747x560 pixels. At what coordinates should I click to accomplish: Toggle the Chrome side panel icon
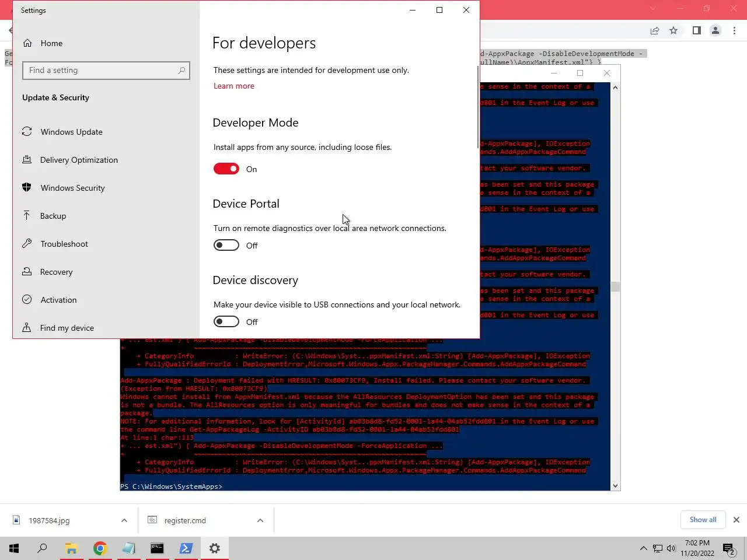pyautogui.click(x=696, y=30)
